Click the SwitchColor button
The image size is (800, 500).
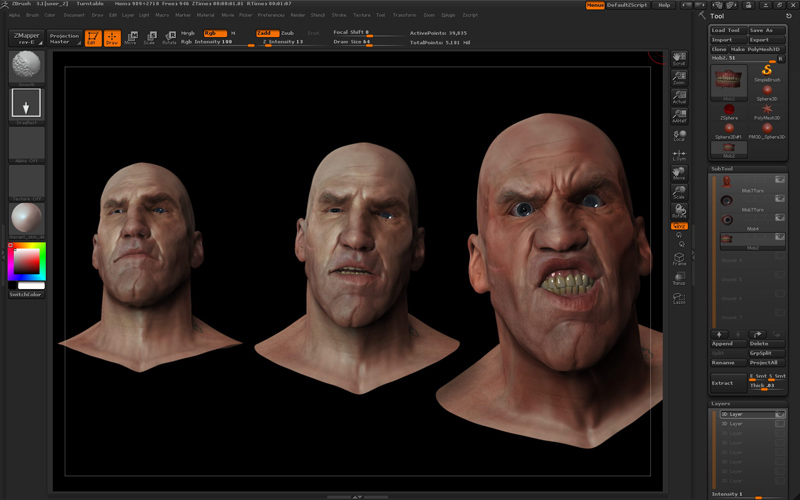[x=26, y=295]
